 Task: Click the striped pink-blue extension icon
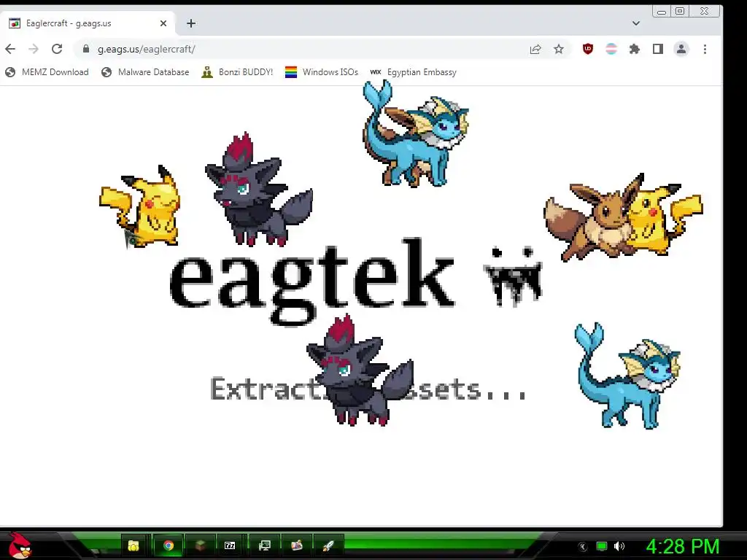click(x=611, y=49)
